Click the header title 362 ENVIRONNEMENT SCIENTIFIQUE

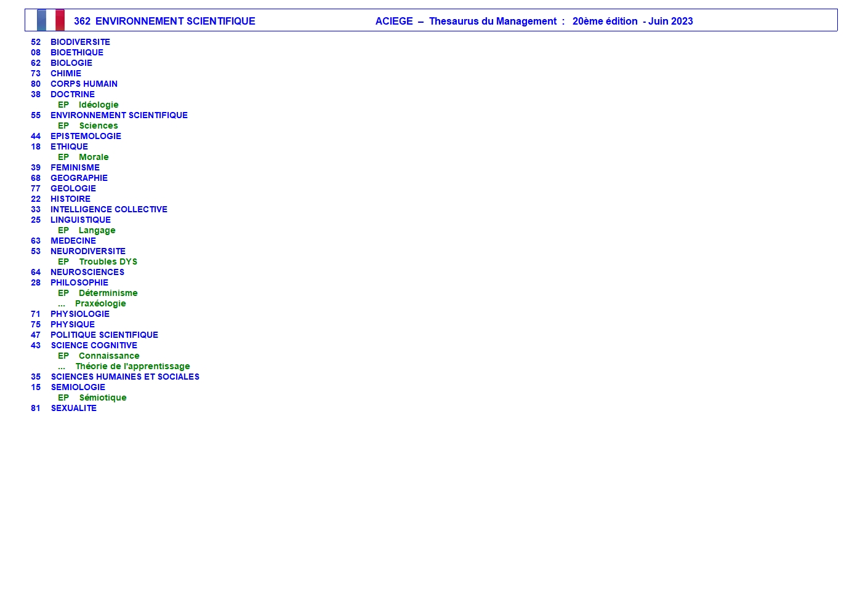pyautogui.click(x=164, y=21)
